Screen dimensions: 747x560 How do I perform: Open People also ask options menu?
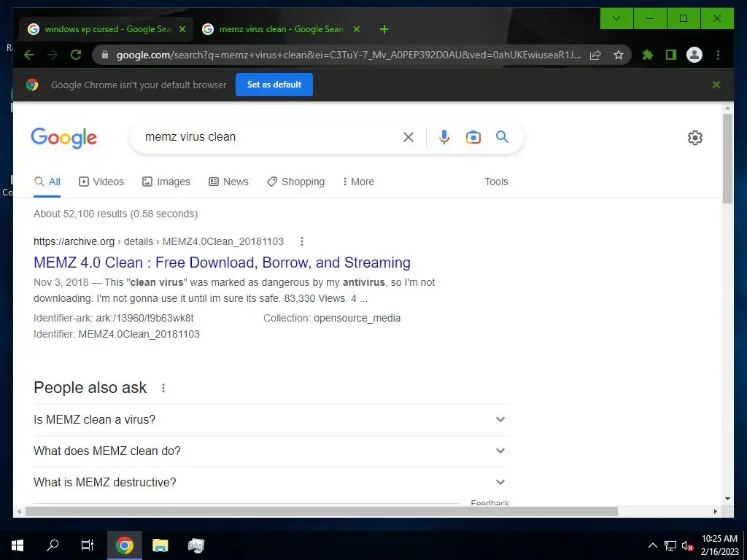pos(163,388)
